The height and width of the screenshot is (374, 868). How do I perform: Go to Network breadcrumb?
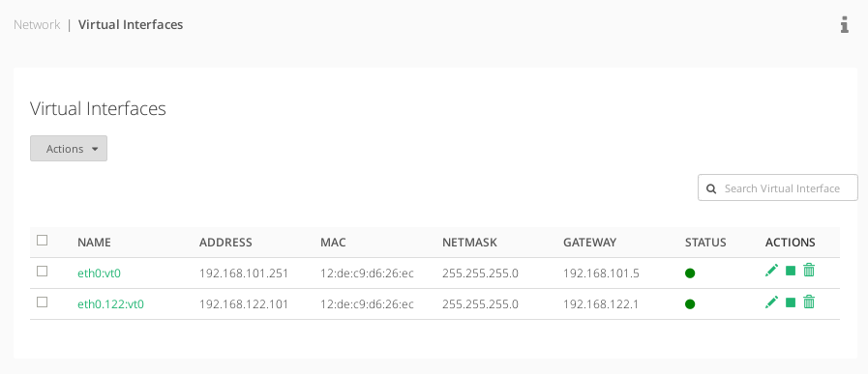click(37, 25)
